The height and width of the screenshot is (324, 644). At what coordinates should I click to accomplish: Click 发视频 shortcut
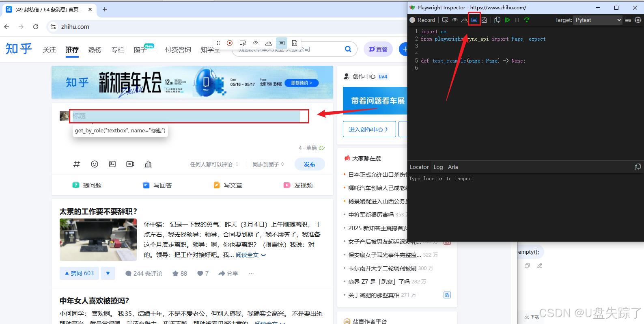click(298, 185)
